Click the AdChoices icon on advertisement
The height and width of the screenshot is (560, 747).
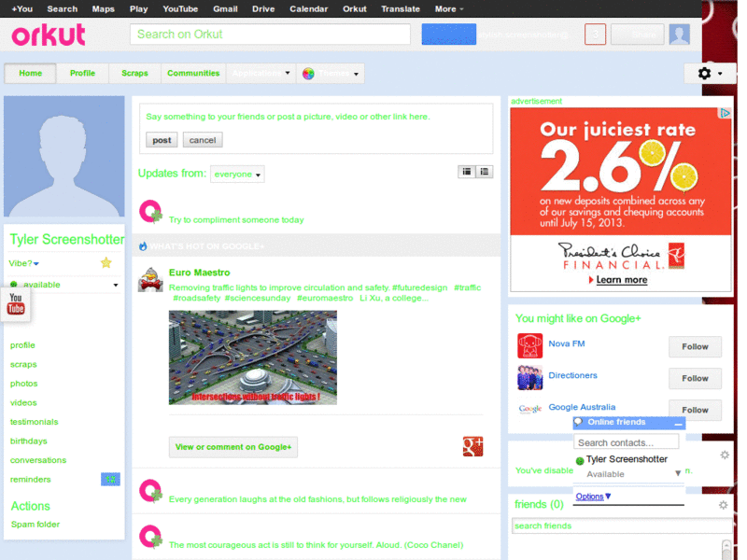pyautogui.click(x=726, y=113)
